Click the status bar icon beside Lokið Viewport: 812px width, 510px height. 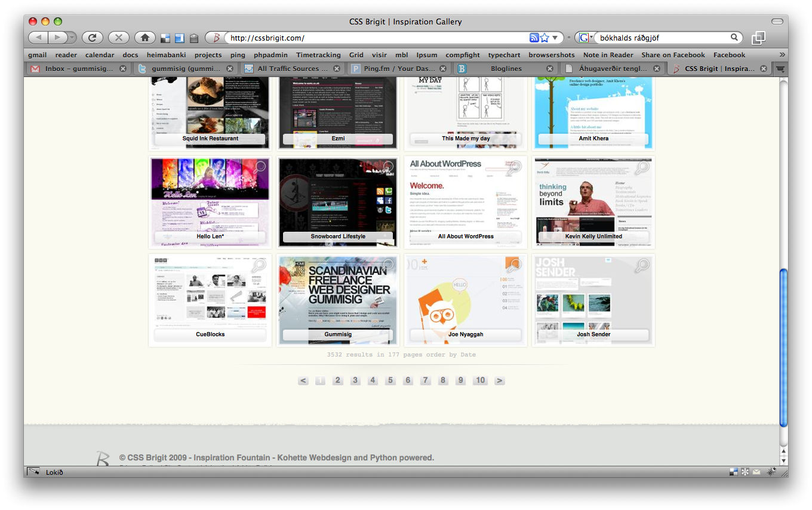[x=33, y=472]
